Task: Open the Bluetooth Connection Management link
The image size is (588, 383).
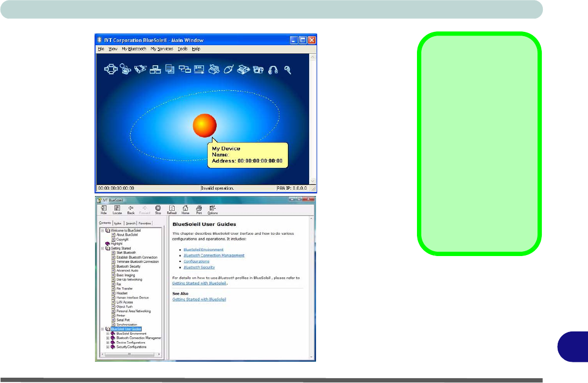Action: coord(214,256)
